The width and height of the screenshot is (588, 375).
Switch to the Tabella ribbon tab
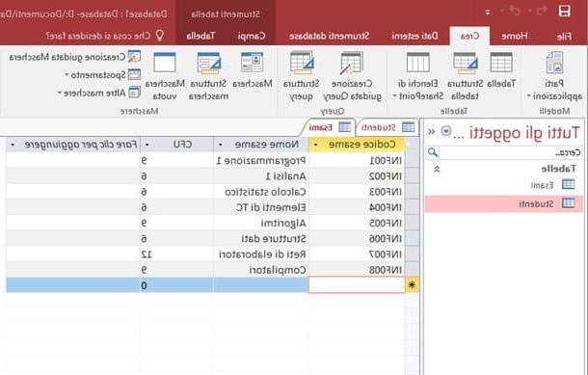(x=200, y=36)
